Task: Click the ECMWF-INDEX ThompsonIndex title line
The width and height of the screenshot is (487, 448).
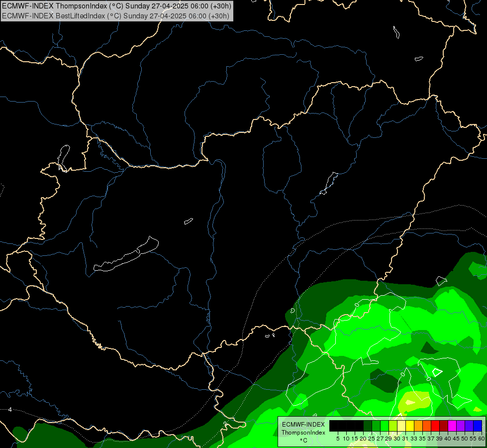Action: pos(116,6)
